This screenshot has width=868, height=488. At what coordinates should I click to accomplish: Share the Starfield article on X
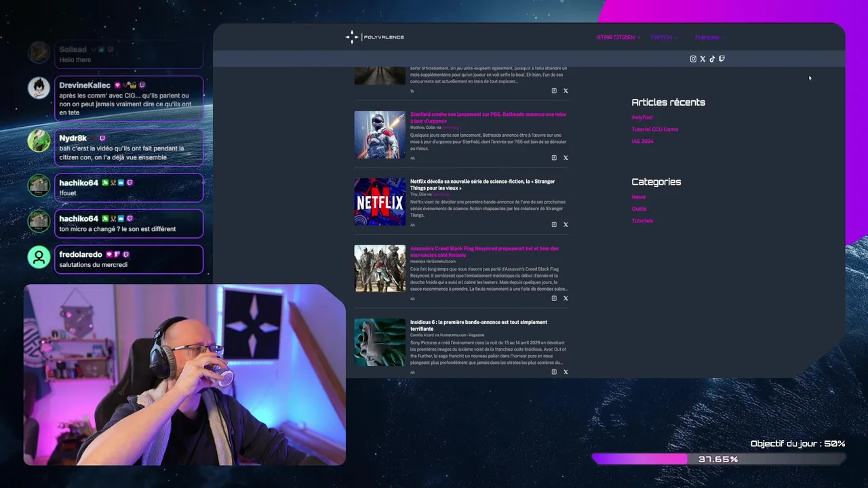(x=566, y=158)
